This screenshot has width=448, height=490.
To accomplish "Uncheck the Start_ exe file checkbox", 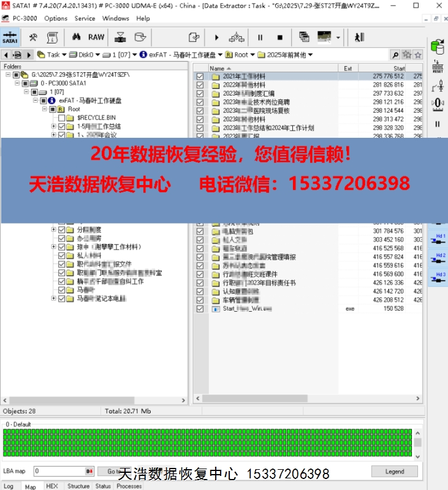I will [x=200, y=309].
